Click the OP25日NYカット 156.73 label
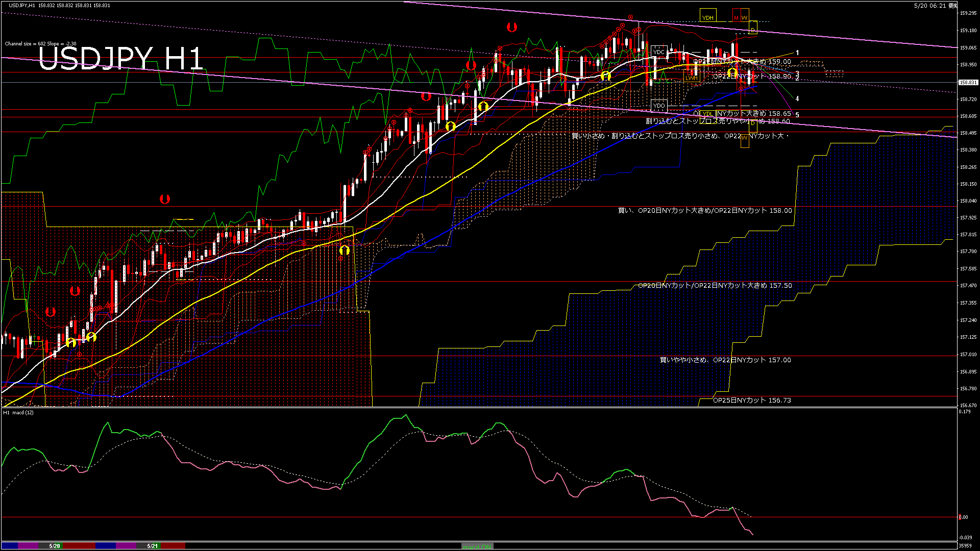This screenshot has height=551, width=980. [752, 400]
